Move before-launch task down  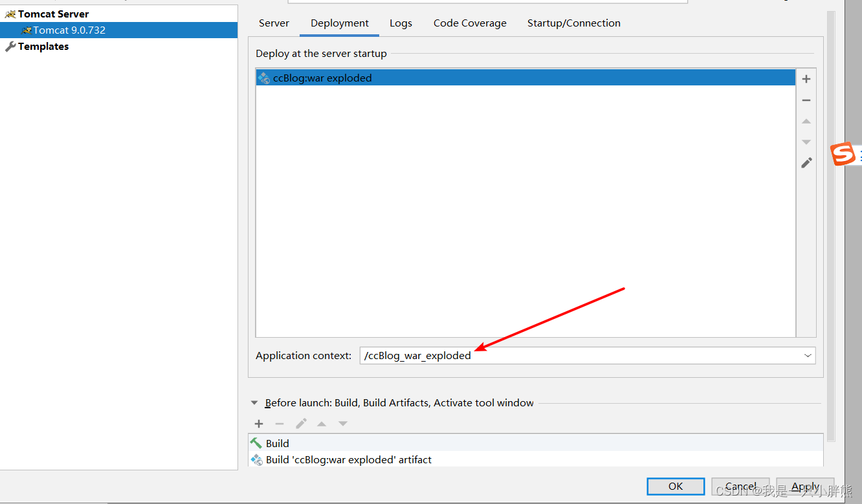tap(343, 424)
